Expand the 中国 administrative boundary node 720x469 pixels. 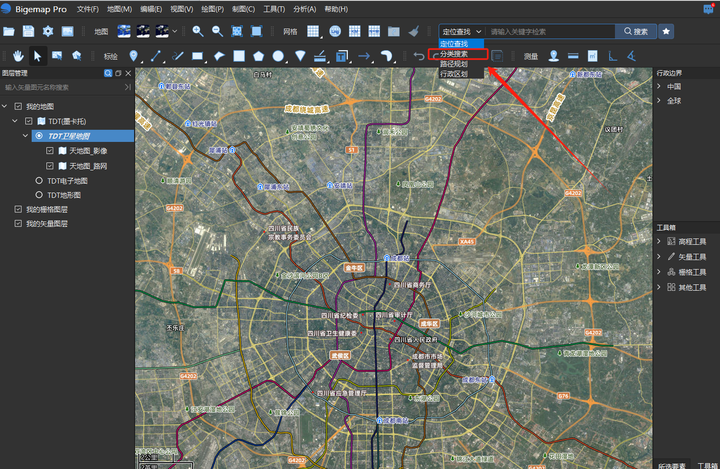click(659, 86)
